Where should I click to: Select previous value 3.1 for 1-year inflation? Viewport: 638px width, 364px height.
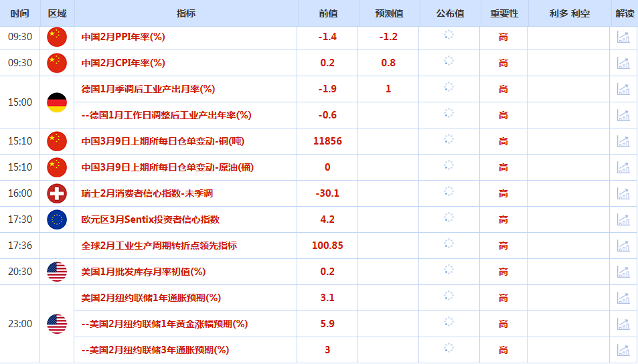tap(327, 298)
